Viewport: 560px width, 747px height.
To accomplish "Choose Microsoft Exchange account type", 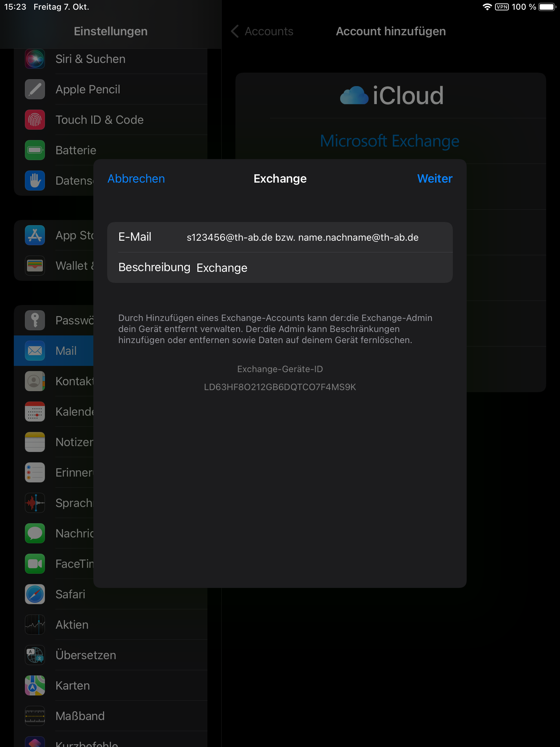I will (x=390, y=141).
